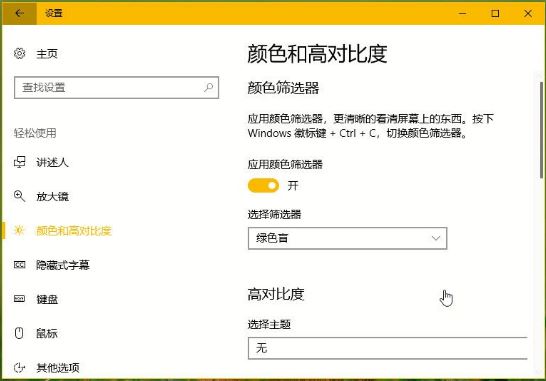546x381 pixels.
Task: Open the 键盘 settings page
Action: click(x=47, y=299)
